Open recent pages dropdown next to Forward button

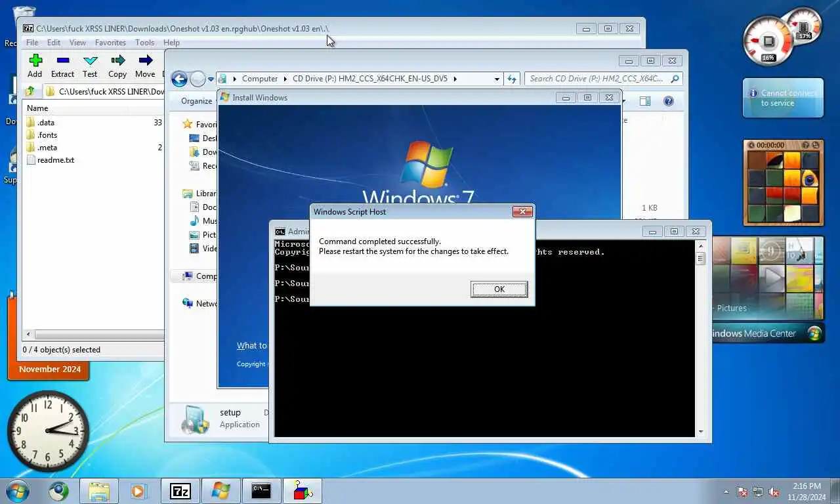(211, 79)
